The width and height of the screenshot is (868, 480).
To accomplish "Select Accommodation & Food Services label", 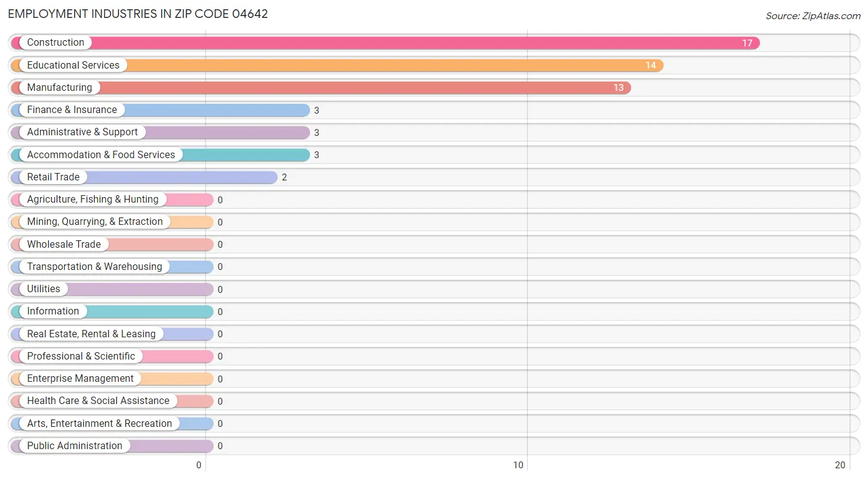I will (101, 154).
